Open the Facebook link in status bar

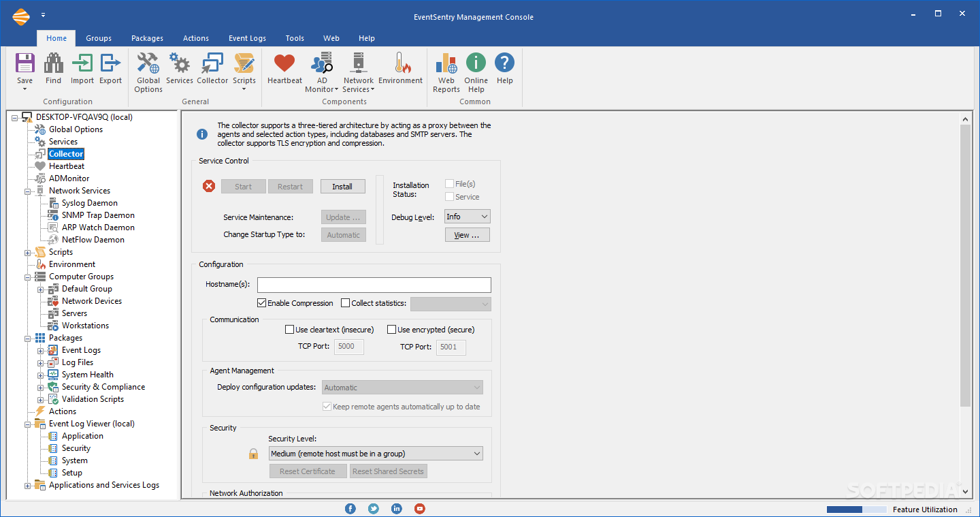click(350, 509)
